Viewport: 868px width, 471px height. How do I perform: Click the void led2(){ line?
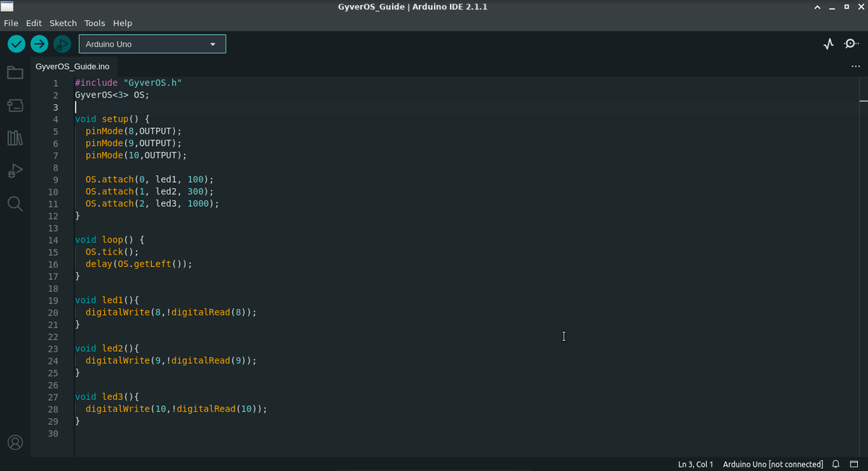[107, 348]
